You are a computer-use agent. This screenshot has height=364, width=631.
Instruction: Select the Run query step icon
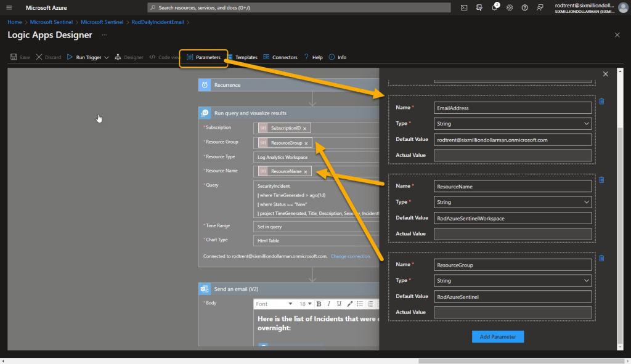[205, 113]
